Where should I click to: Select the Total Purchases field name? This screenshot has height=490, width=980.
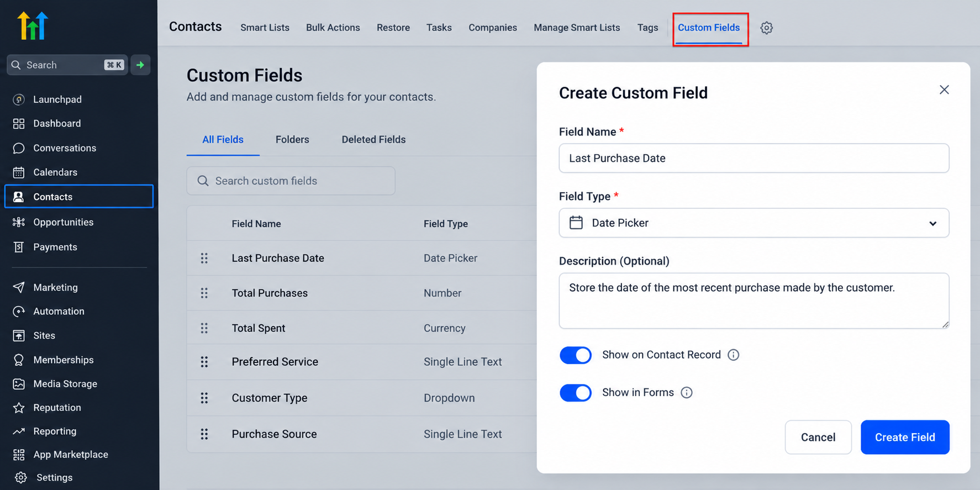point(270,293)
